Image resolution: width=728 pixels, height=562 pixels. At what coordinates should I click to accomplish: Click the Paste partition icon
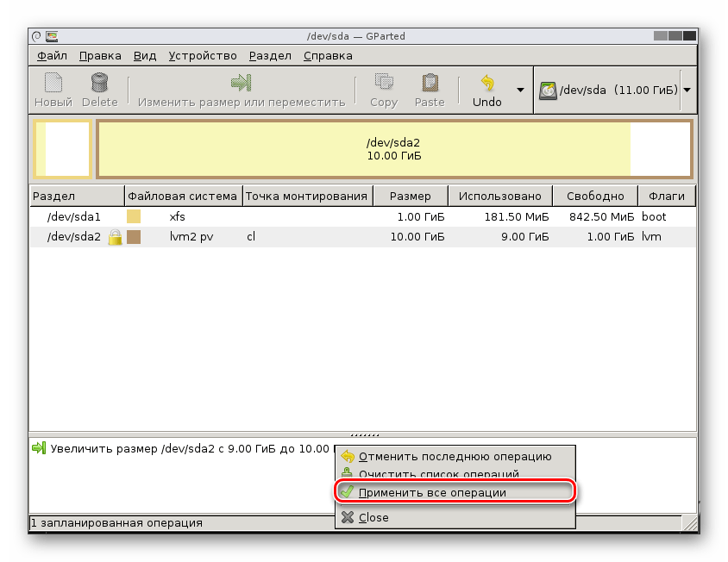pyautogui.click(x=429, y=90)
